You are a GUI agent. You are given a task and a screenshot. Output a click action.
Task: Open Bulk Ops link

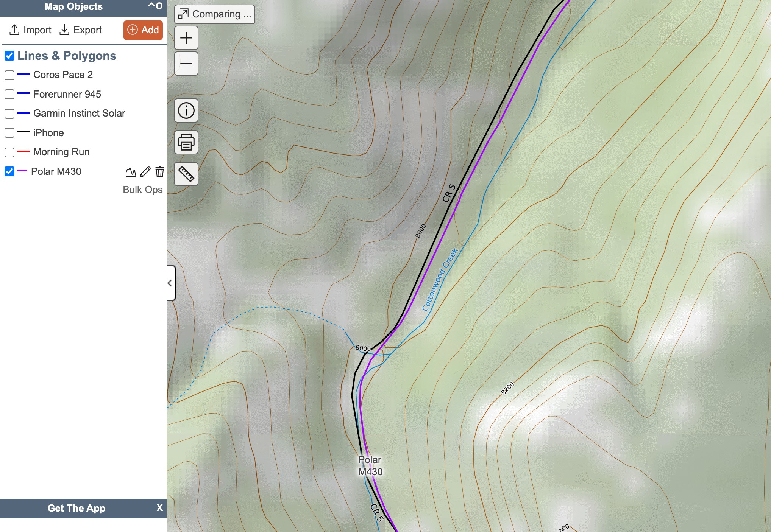point(142,190)
